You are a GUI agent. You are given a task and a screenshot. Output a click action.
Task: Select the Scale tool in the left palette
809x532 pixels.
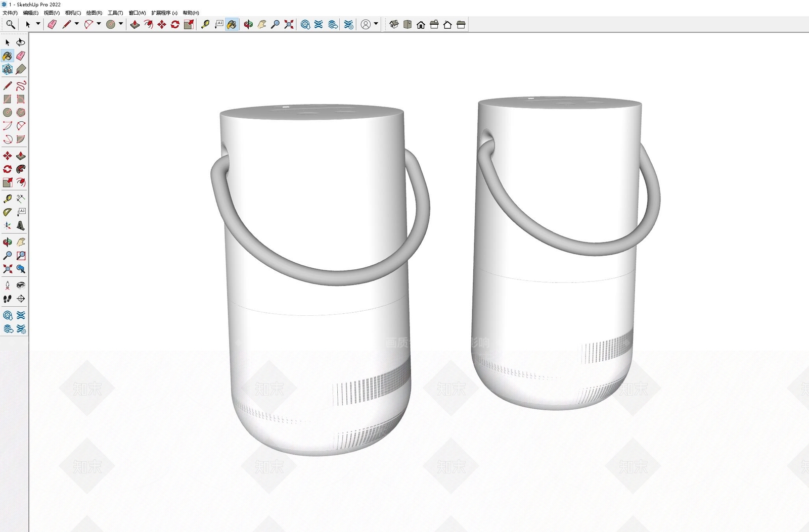[x=8, y=182]
